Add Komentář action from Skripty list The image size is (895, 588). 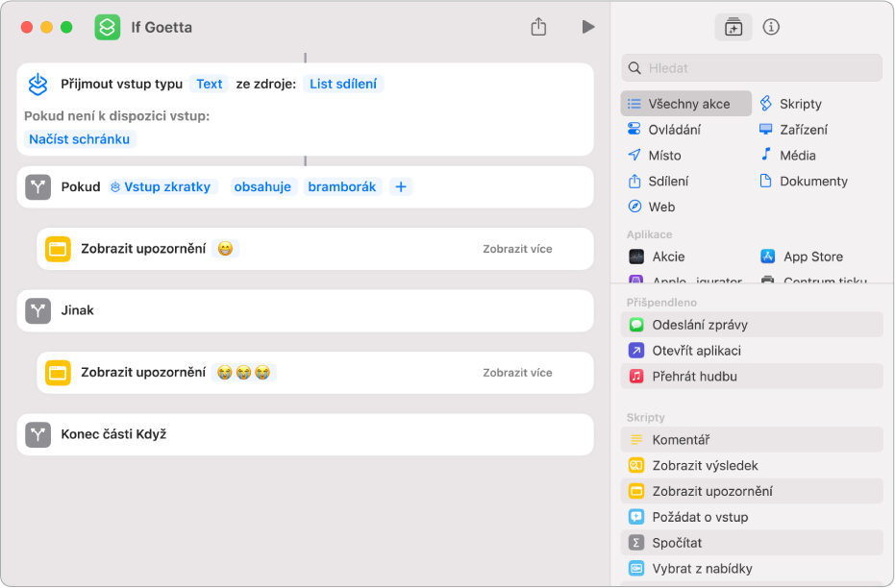pyautogui.click(x=752, y=440)
